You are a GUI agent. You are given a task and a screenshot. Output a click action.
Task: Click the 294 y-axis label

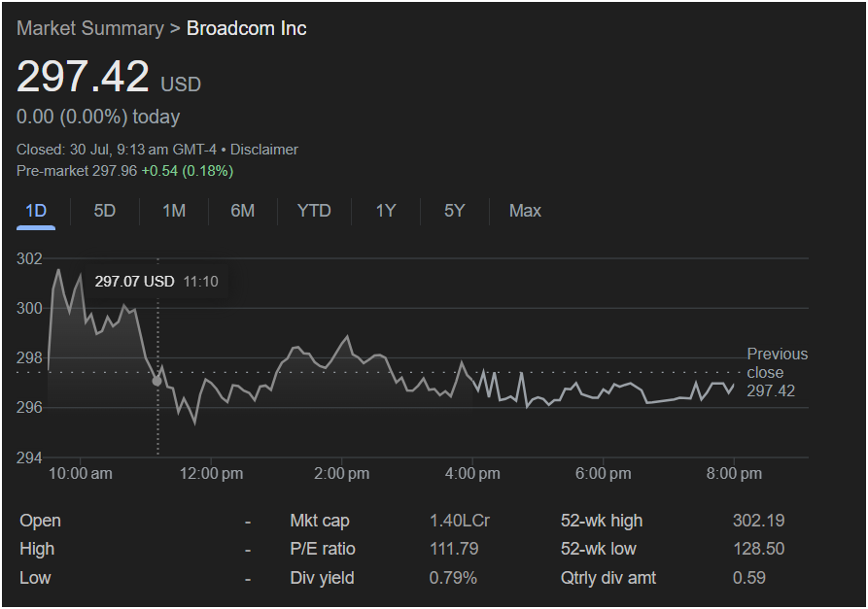tap(29, 457)
